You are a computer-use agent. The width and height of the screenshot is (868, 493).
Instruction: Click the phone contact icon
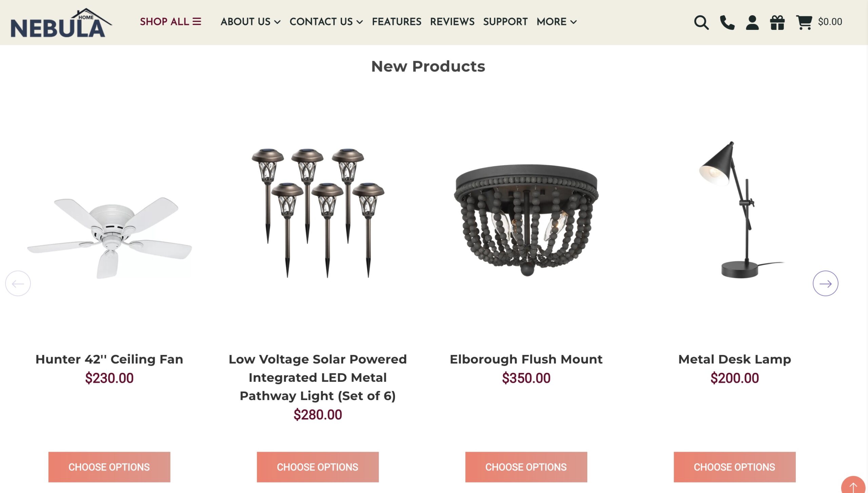(x=727, y=22)
